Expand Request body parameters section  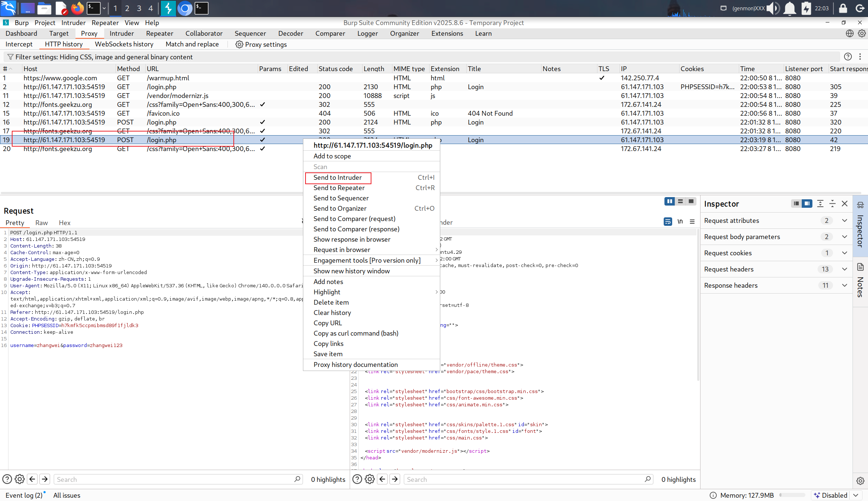(x=844, y=237)
